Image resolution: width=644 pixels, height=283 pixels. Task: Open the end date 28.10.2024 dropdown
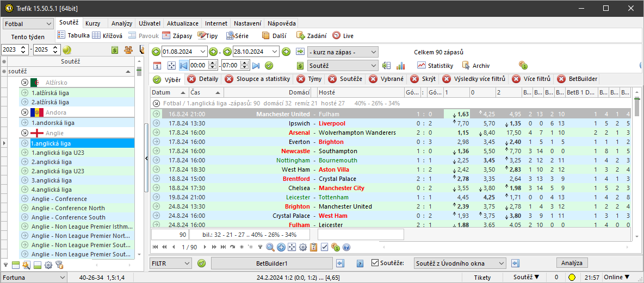click(275, 52)
